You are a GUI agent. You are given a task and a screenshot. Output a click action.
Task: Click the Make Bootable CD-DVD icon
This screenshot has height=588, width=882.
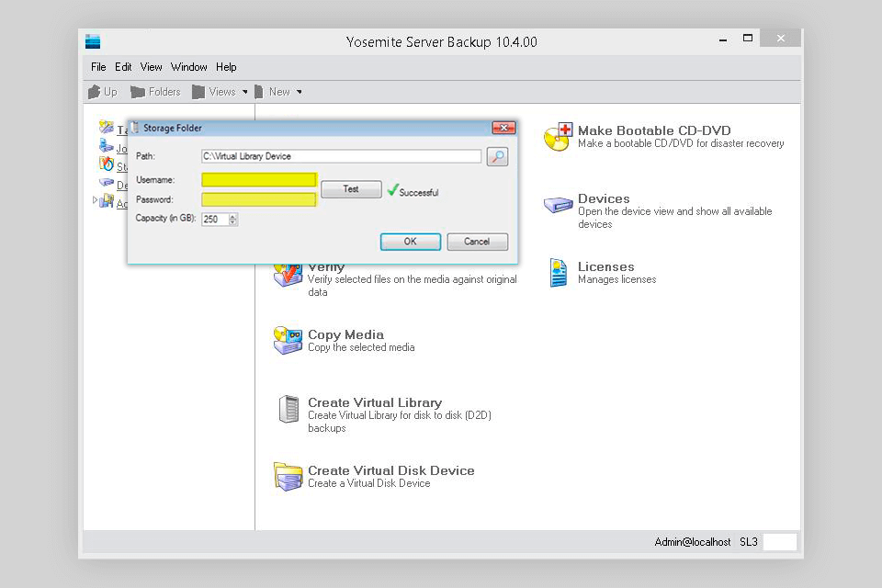click(x=558, y=137)
